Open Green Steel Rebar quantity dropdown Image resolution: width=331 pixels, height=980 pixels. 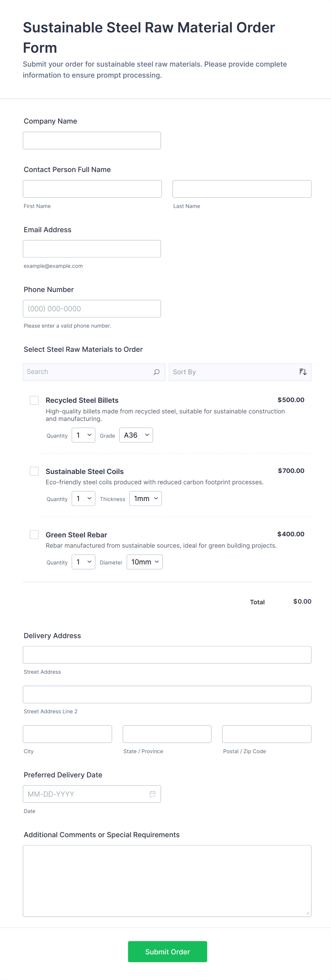tap(83, 562)
